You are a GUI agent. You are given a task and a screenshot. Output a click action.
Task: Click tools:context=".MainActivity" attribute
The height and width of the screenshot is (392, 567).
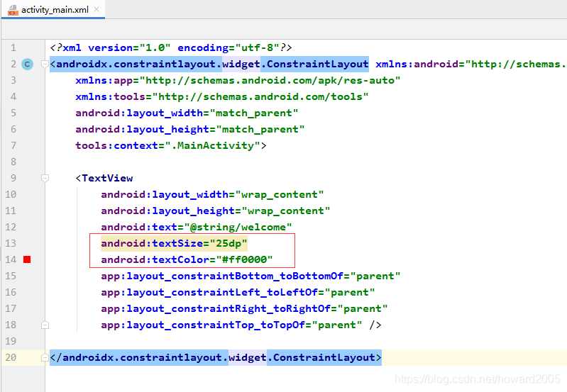tap(167, 145)
